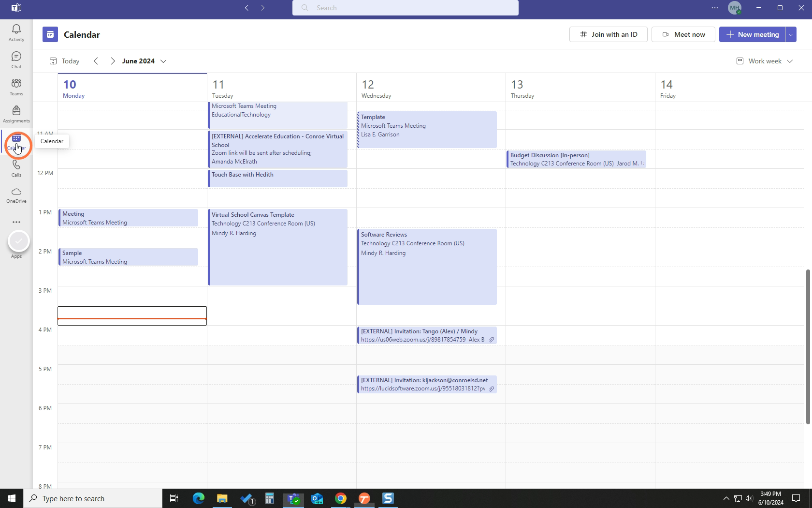Show hidden system tray icons

click(726, 498)
